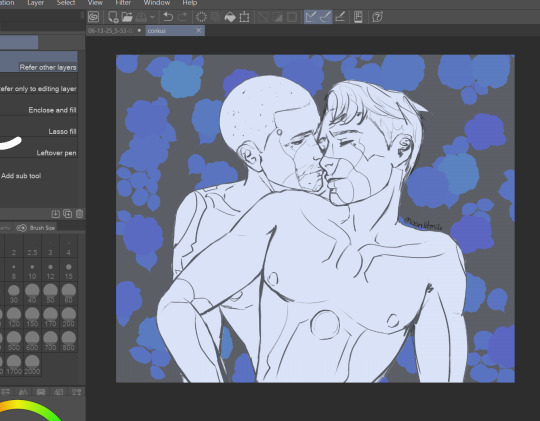Choose brush size 60
This screenshot has width=540, height=421.
click(69, 294)
